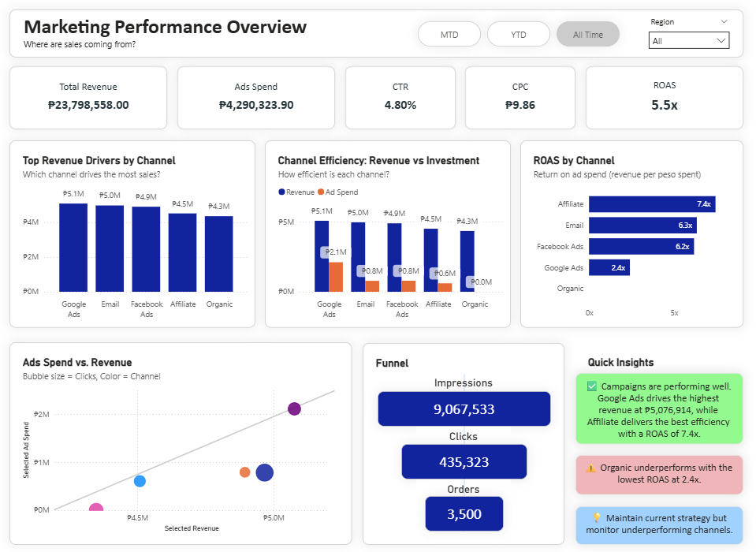The height and width of the screenshot is (552, 756).
Task: Switch the time filter to MTD
Action: 449,35
